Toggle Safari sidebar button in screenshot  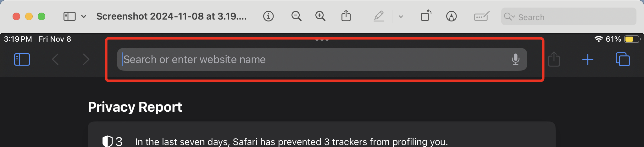[x=22, y=59]
